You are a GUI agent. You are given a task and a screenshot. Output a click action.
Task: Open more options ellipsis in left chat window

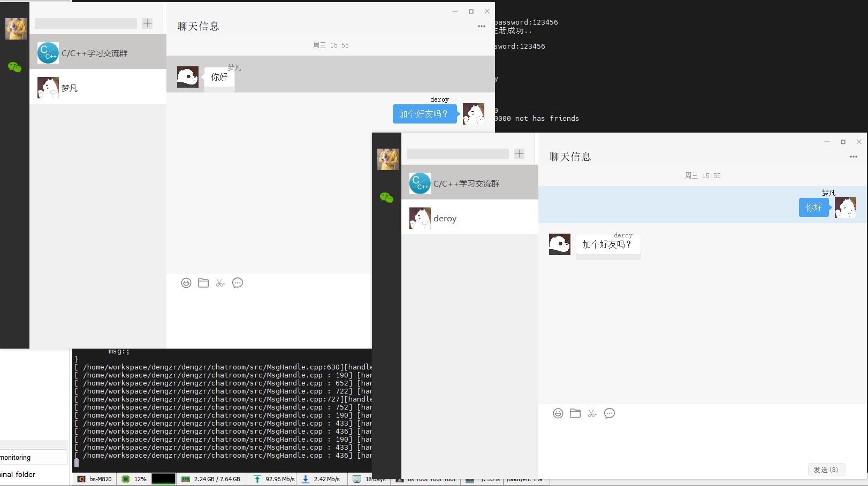pyautogui.click(x=482, y=26)
